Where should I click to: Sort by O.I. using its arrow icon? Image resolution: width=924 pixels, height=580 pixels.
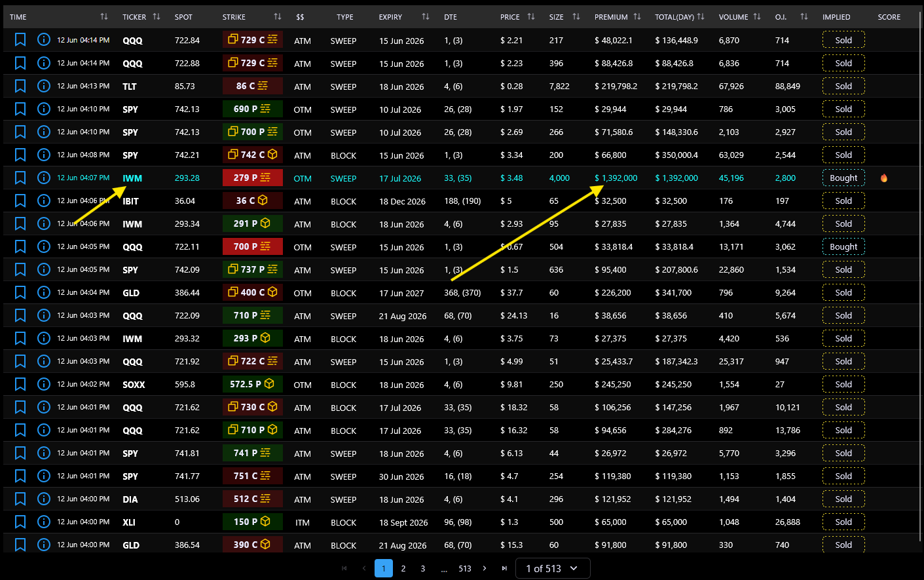[804, 17]
